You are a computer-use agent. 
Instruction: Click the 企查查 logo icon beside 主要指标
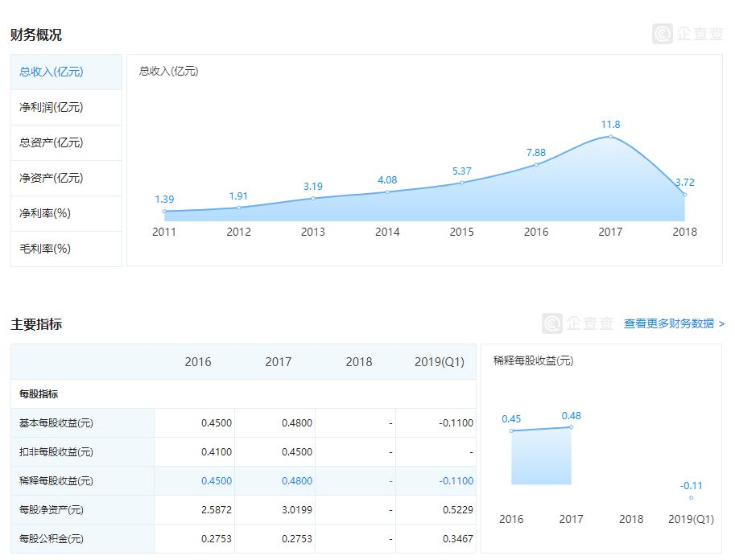click(x=554, y=325)
